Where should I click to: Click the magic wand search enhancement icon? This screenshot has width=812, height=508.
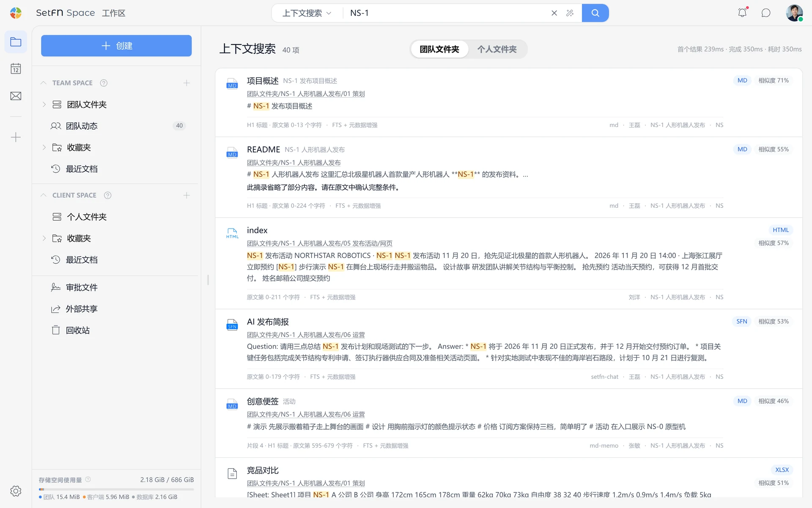[x=570, y=13]
